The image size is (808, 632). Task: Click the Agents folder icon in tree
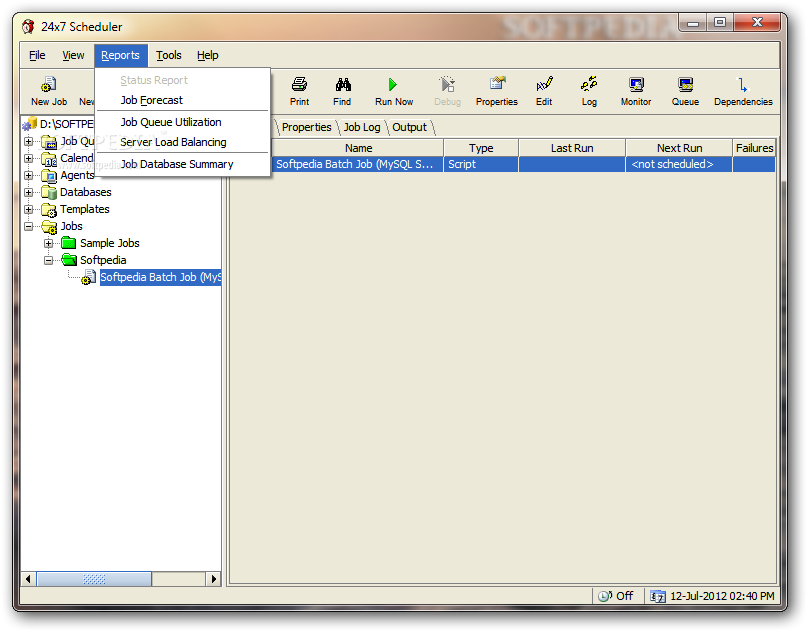click(x=49, y=176)
